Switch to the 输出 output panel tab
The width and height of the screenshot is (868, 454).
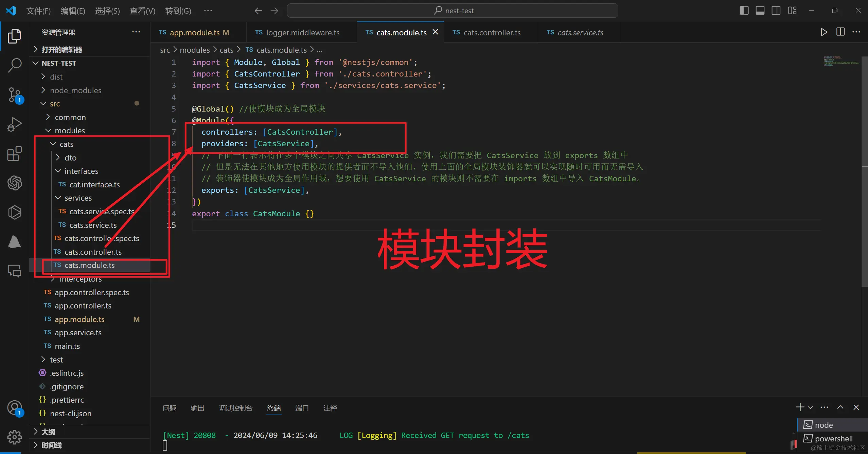click(x=197, y=408)
